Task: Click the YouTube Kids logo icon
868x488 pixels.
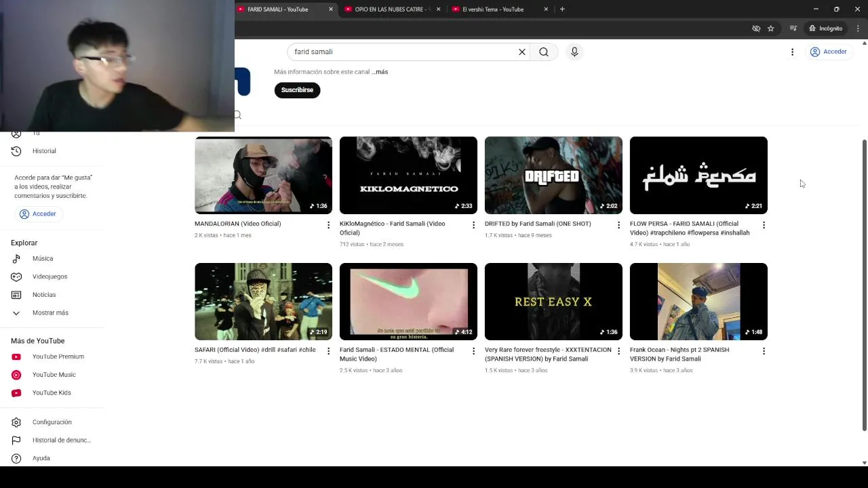Action: [16, 393]
